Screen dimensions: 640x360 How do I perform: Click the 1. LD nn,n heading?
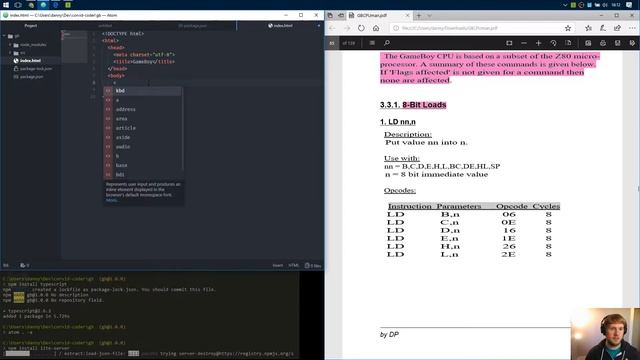398,122
